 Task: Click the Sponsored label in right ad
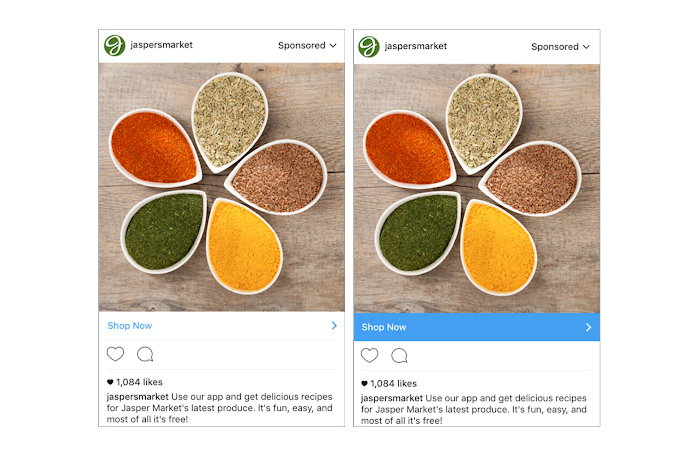pos(554,47)
